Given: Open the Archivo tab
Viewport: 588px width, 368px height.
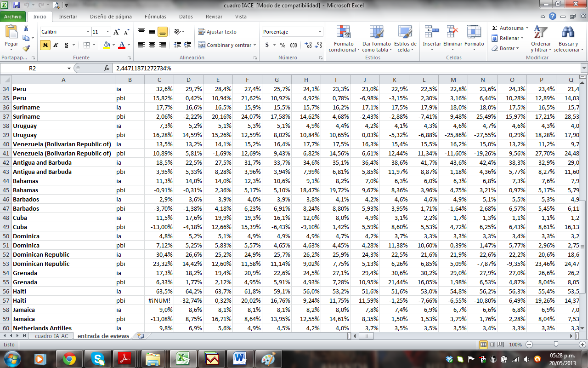Looking at the screenshot, I should (x=13, y=17).
